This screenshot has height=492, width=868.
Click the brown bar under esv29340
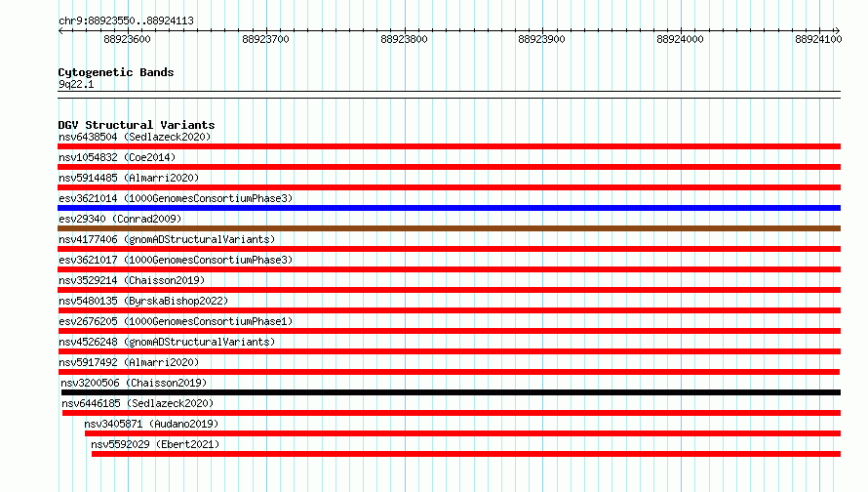point(449,228)
